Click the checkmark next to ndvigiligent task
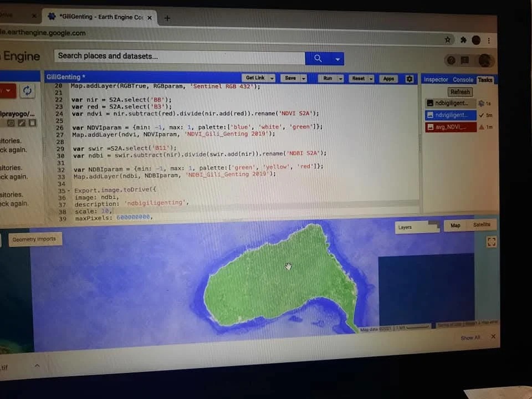 coord(481,115)
